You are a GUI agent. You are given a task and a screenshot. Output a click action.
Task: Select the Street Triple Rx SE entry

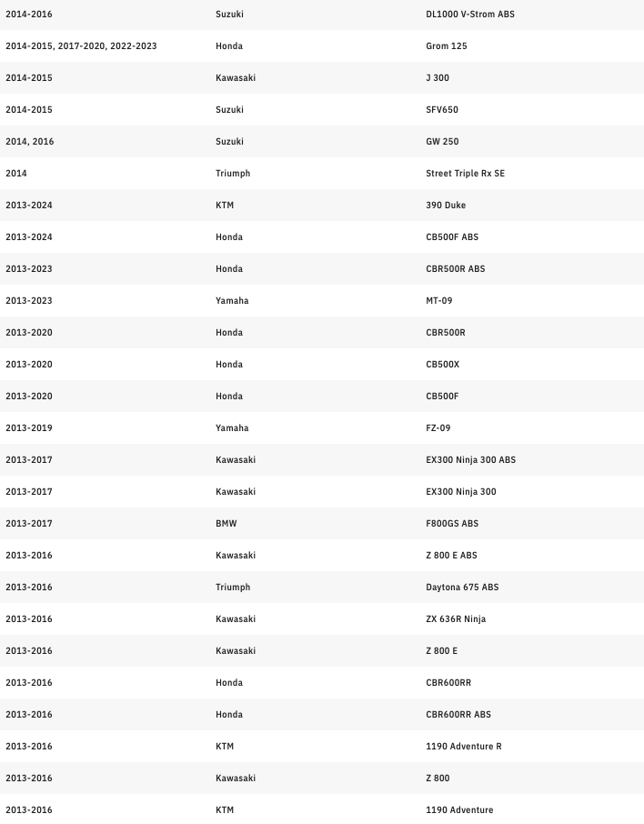pos(465,174)
